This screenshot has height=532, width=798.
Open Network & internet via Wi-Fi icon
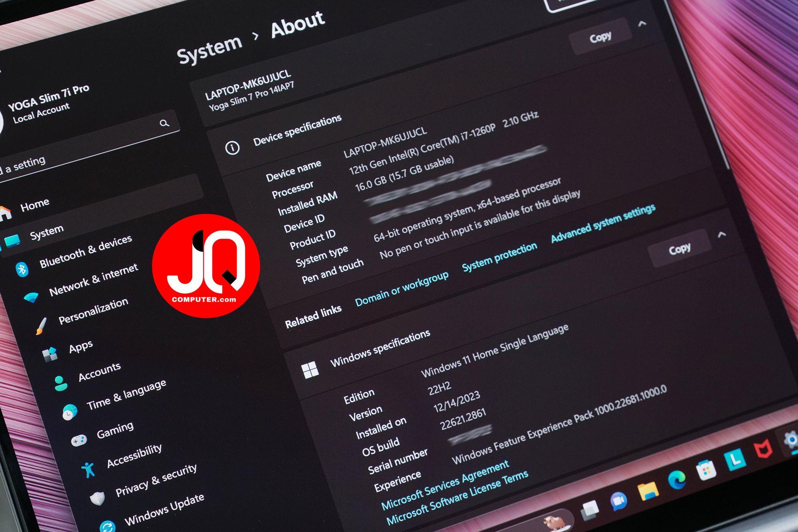click(31, 298)
